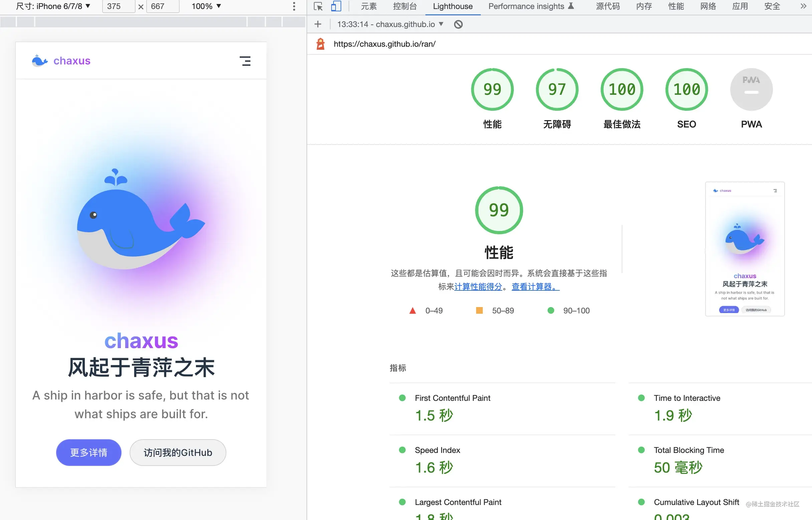The width and height of the screenshot is (812, 520).
Task: Show more DevTools tabs via double chevron
Action: point(803,6)
